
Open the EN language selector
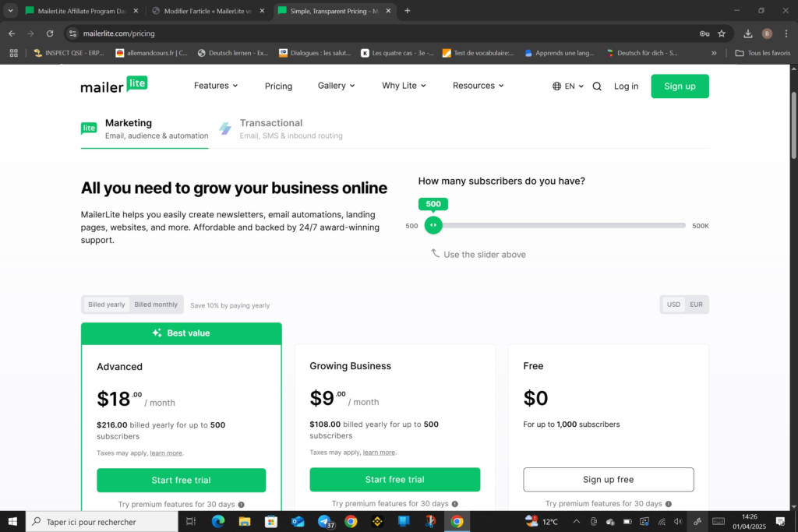(568, 86)
